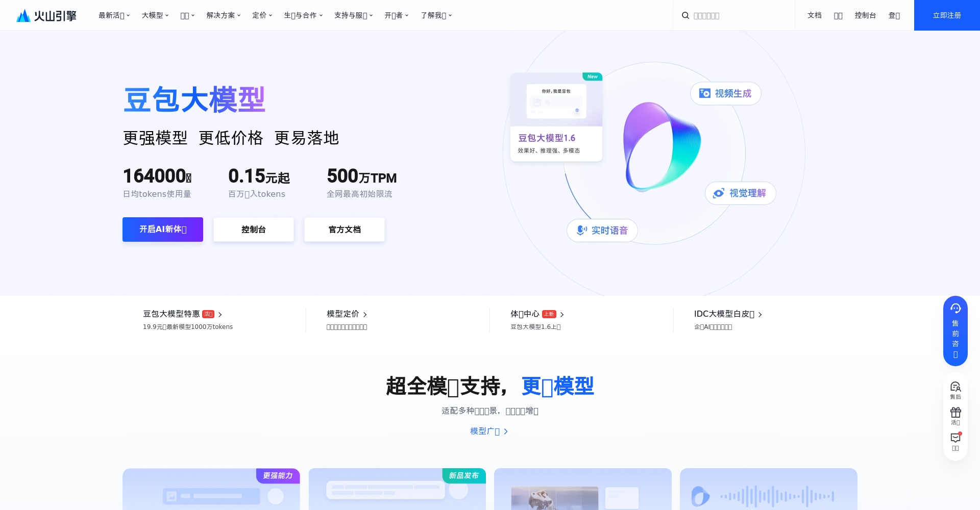Expand the 支持与服务 nav dropdown
The width and height of the screenshot is (980, 510).
tap(353, 15)
